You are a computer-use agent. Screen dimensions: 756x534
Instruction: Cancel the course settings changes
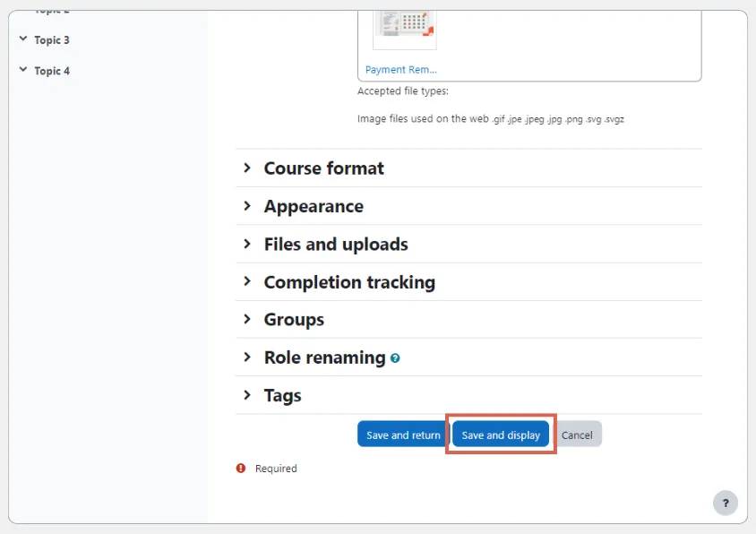click(x=577, y=434)
